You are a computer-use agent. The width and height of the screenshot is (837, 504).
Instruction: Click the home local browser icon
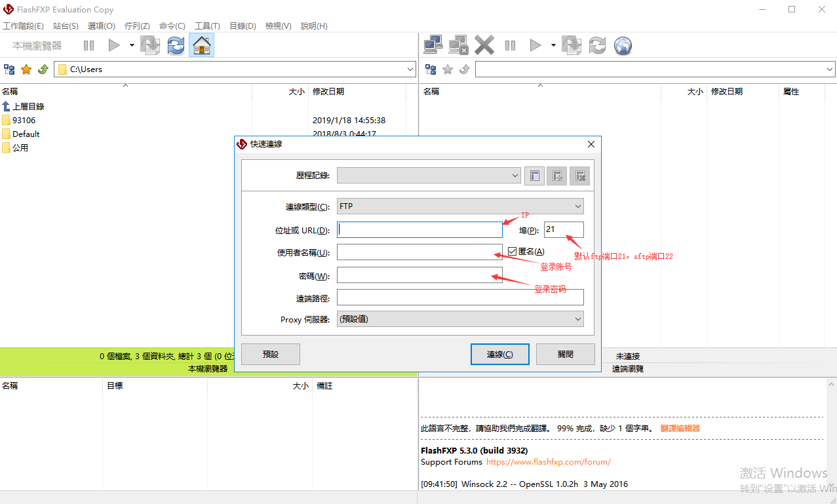tap(201, 45)
